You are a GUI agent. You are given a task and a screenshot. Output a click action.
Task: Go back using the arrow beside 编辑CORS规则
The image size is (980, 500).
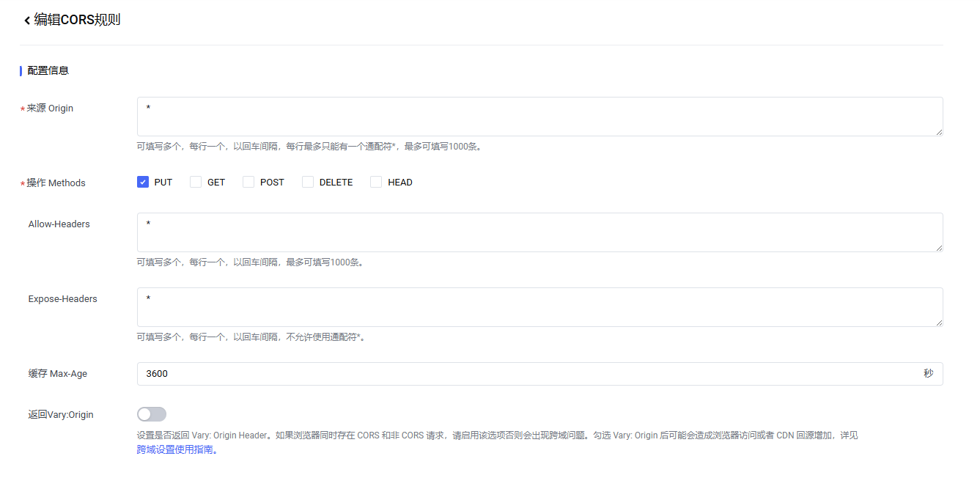click(x=27, y=21)
